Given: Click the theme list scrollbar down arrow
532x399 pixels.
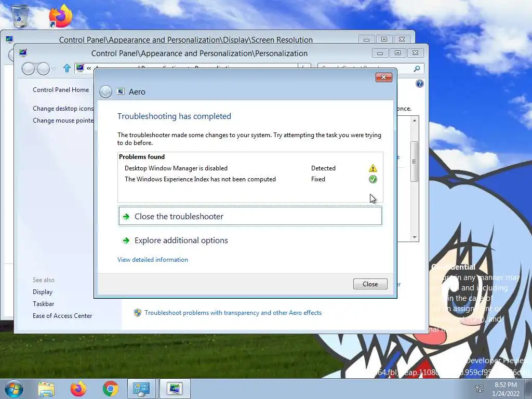Looking at the screenshot, I should point(414,237).
